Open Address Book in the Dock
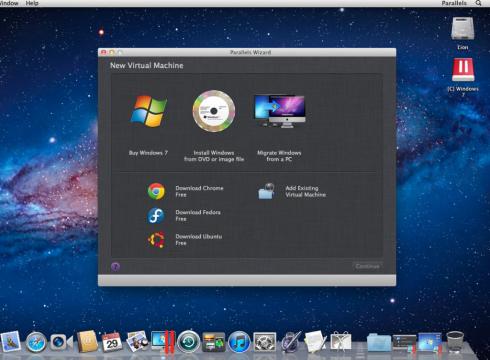 click(x=87, y=341)
